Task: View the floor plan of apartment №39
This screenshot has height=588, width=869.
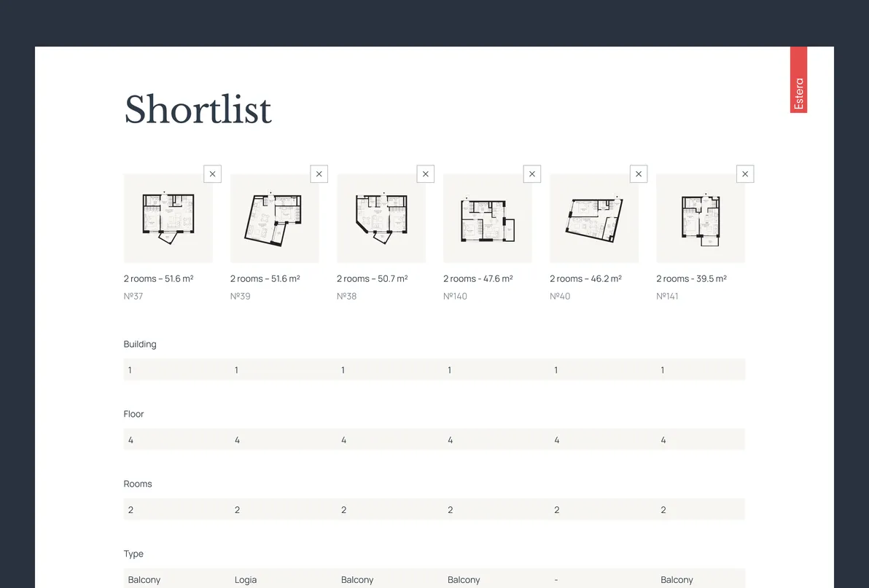Action: pyautogui.click(x=275, y=217)
